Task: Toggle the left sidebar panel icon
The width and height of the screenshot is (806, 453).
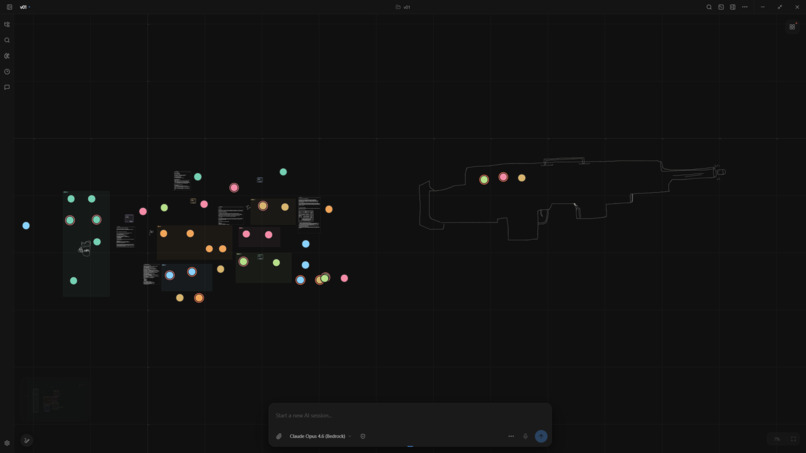Action: click(9, 7)
